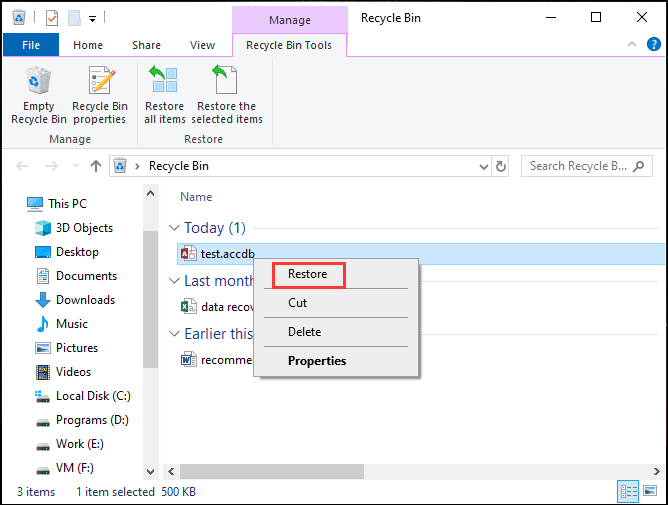Choose Delete from context menu
668x505 pixels.
tap(304, 332)
